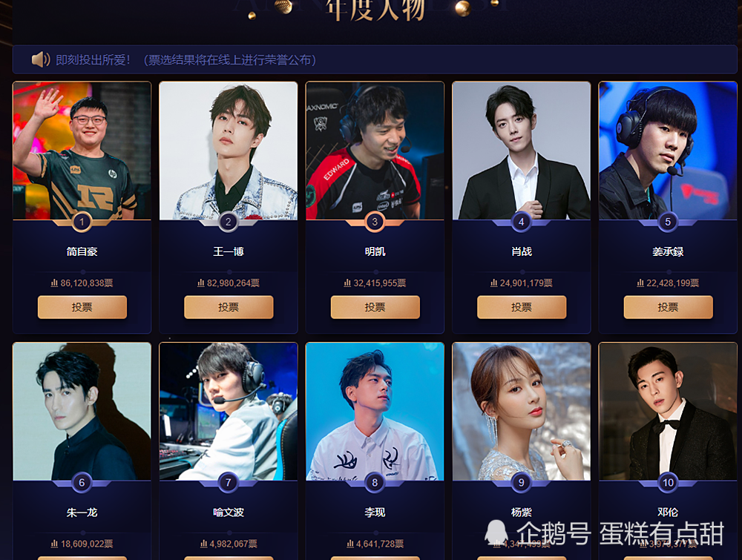The width and height of the screenshot is (742, 560).
Task: Open 喻文波's gaming photo
Action: pos(229,412)
